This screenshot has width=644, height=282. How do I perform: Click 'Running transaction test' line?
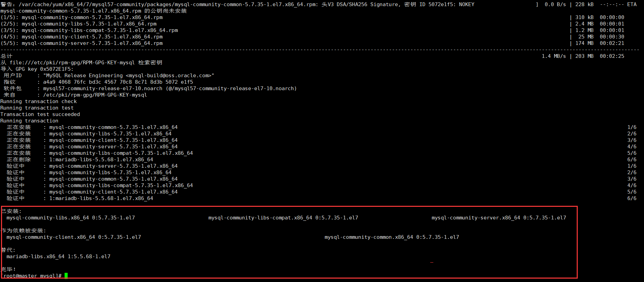(37, 108)
